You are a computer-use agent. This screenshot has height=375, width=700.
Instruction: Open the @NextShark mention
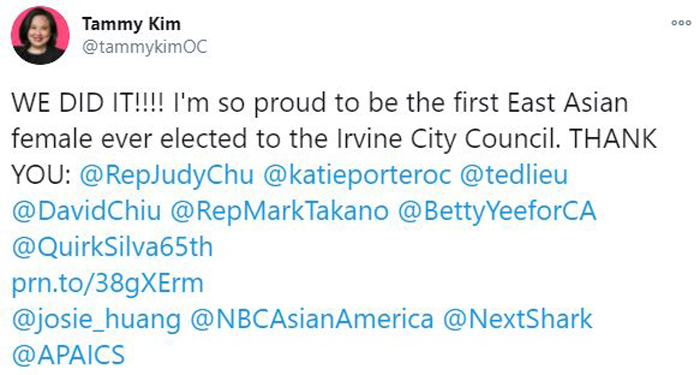pos(517,320)
